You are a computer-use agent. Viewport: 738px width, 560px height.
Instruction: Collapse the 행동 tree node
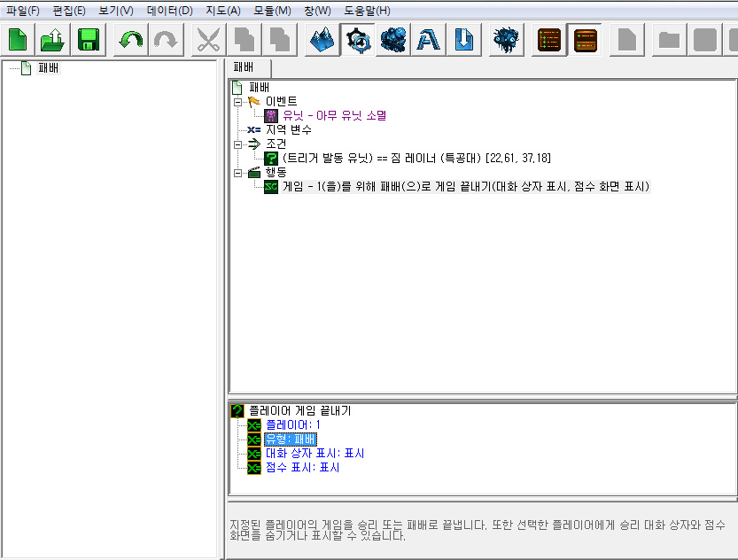237,173
